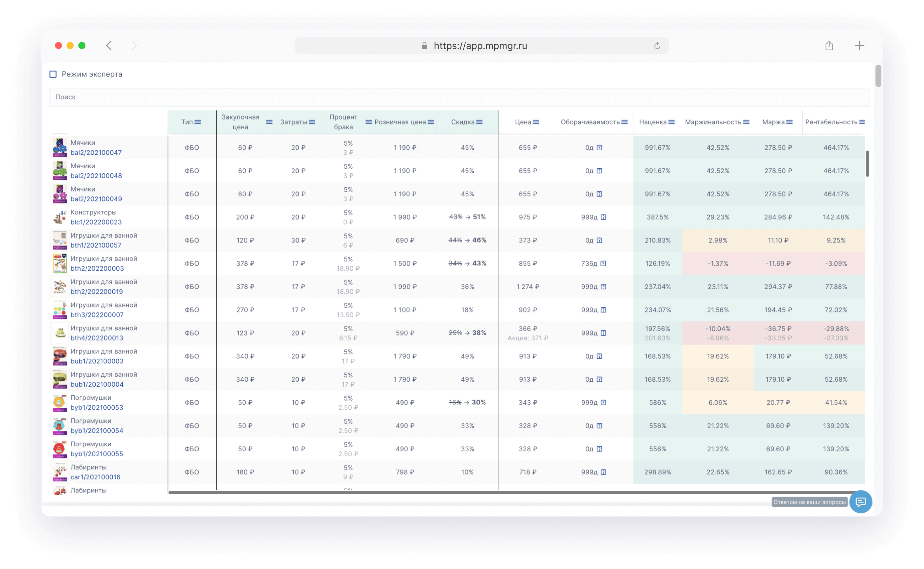Image resolution: width=924 pixels, height=569 pixels.
Task: Open product link byb1/202100053
Action: click(97, 407)
